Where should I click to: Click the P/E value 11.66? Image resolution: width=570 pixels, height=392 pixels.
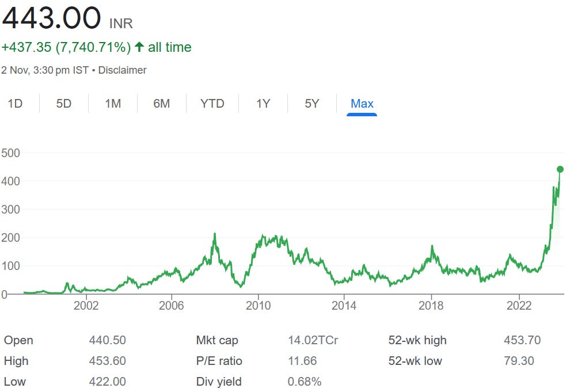[x=302, y=361]
